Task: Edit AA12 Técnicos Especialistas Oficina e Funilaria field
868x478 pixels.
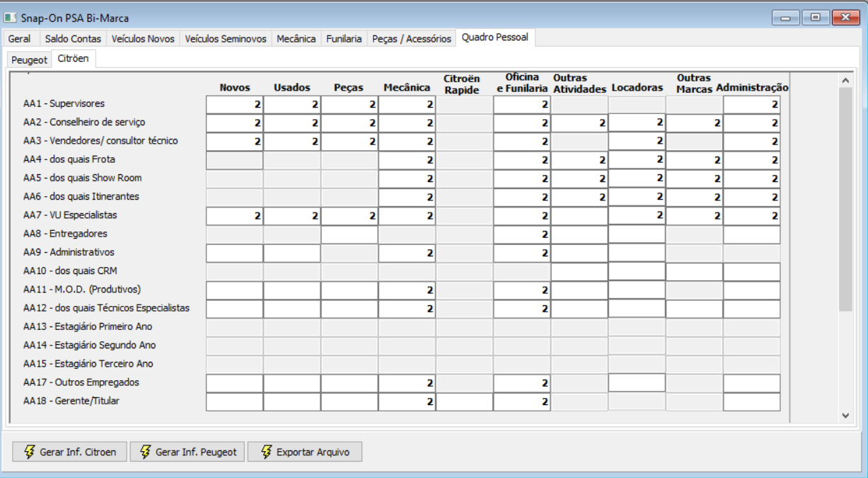Action: pos(521,309)
